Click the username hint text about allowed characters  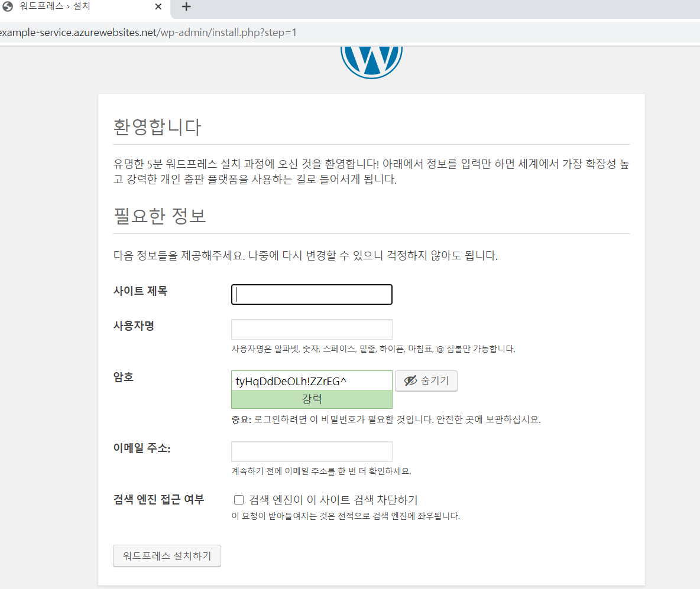pyautogui.click(x=373, y=349)
